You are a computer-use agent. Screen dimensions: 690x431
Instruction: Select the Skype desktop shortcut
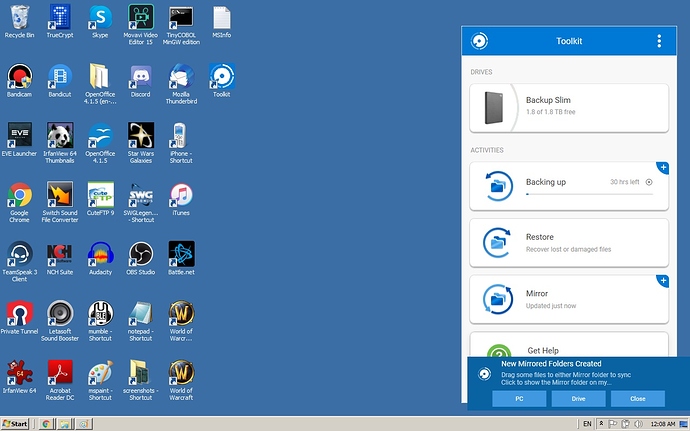coord(100,22)
